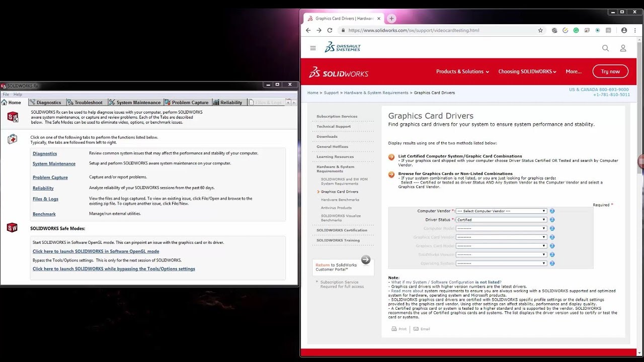This screenshot has height=362, width=644.
Task: Switch to the Troubleshoot tab
Action: click(86, 102)
